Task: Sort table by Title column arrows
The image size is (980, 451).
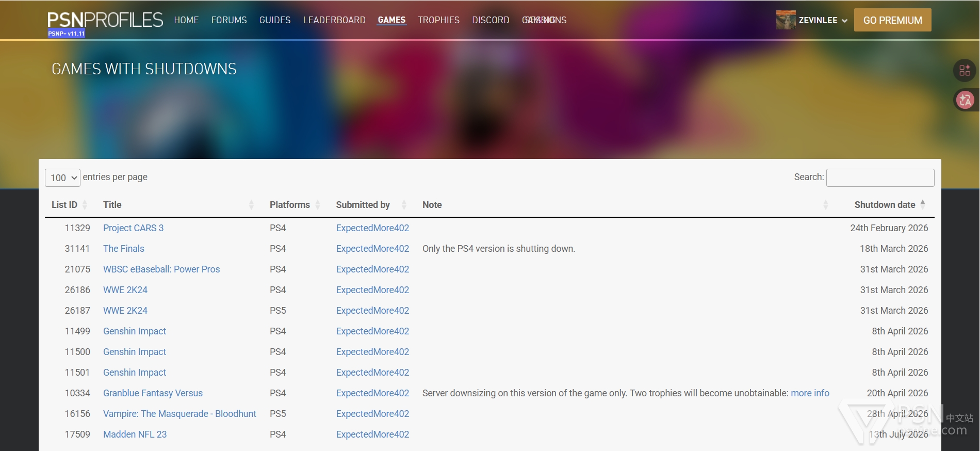Action: tap(251, 205)
